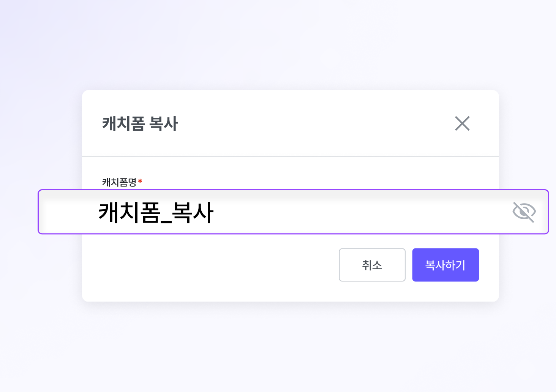Click the 복사하기 button
This screenshot has width=556, height=392.
[445, 265]
